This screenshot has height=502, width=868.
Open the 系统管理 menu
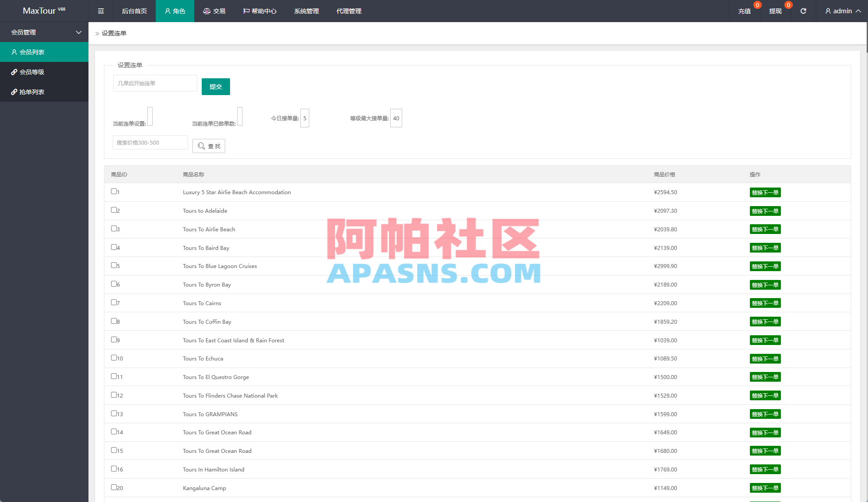click(x=306, y=11)
